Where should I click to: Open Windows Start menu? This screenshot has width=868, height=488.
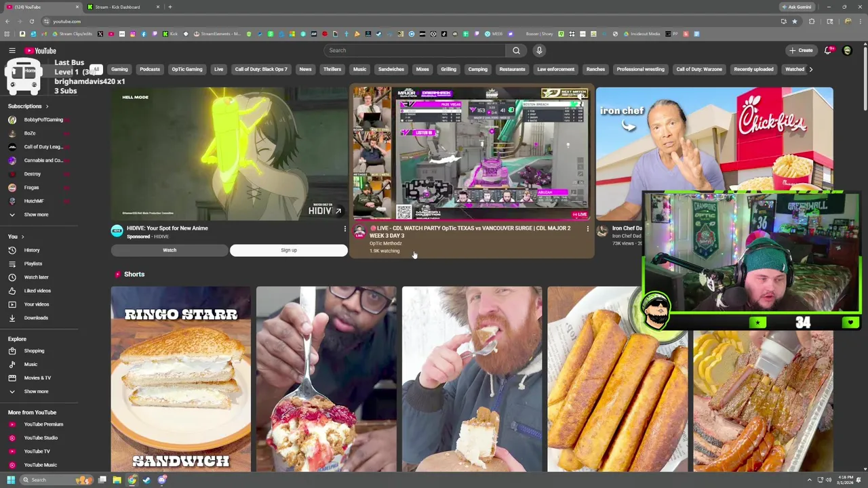tap(10, 480)
